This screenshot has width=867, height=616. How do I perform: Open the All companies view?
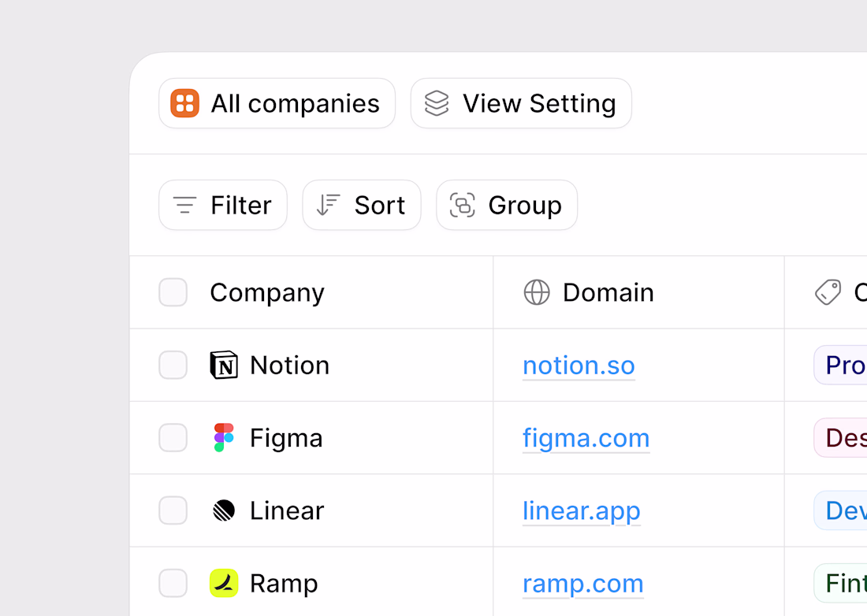[x=277, y=103]
